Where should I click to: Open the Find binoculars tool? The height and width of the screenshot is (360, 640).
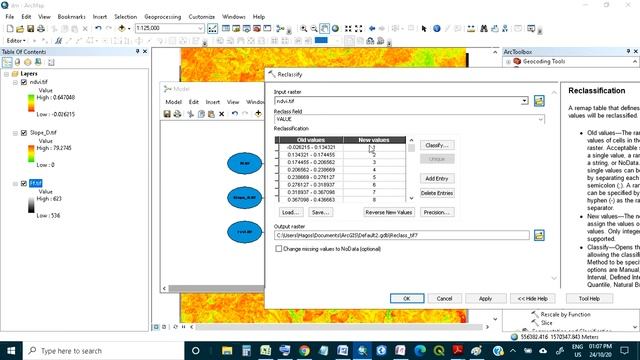(x=484, y=29)
